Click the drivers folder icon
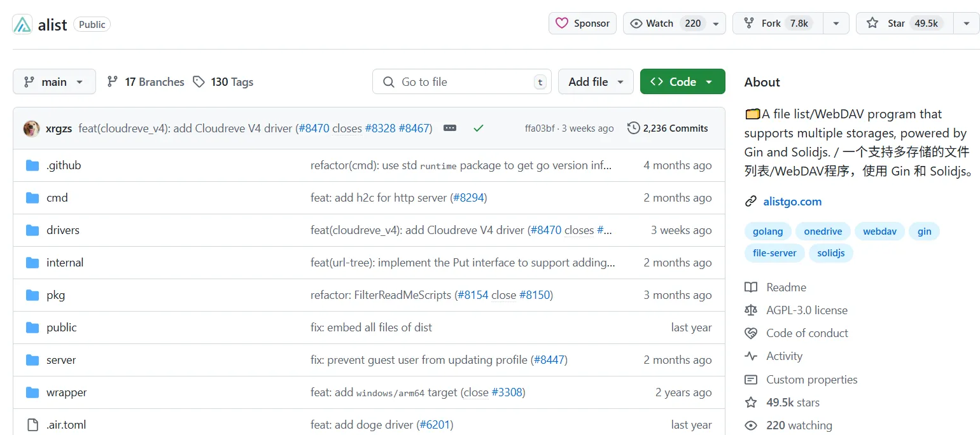The width and height of the screenshot is (980, 435). coord(32,230)
